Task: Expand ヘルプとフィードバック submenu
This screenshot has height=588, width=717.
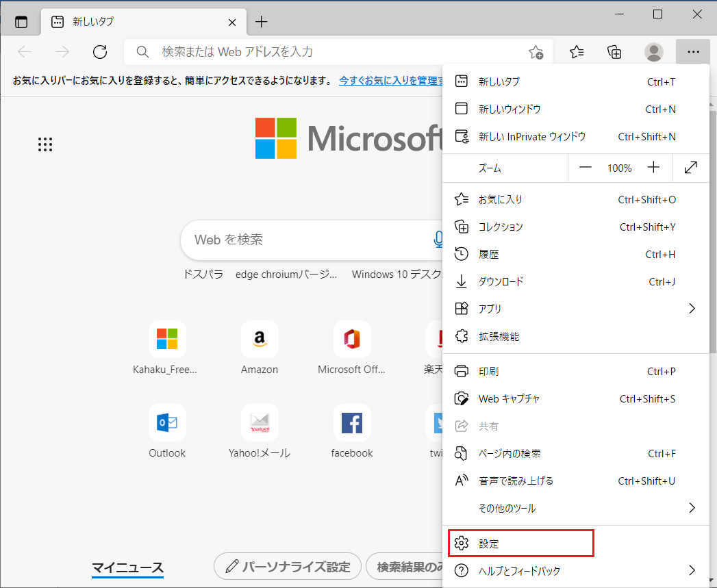Action: (576, 571)
